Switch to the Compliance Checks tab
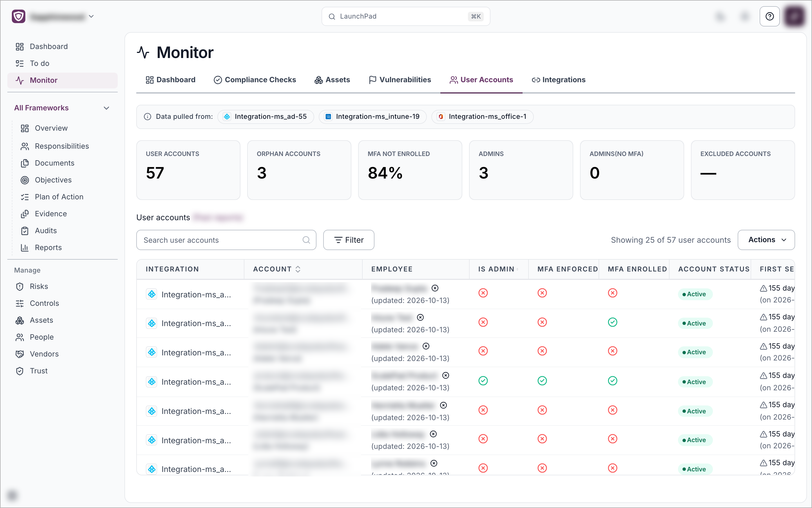This screenshot has height=508, width=812. (x=255, y=80)
